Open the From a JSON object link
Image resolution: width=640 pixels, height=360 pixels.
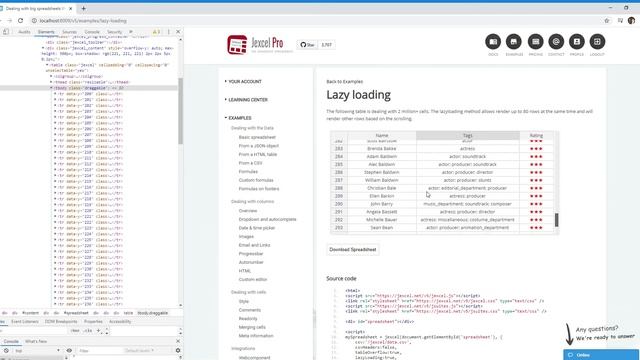(259, 146)
